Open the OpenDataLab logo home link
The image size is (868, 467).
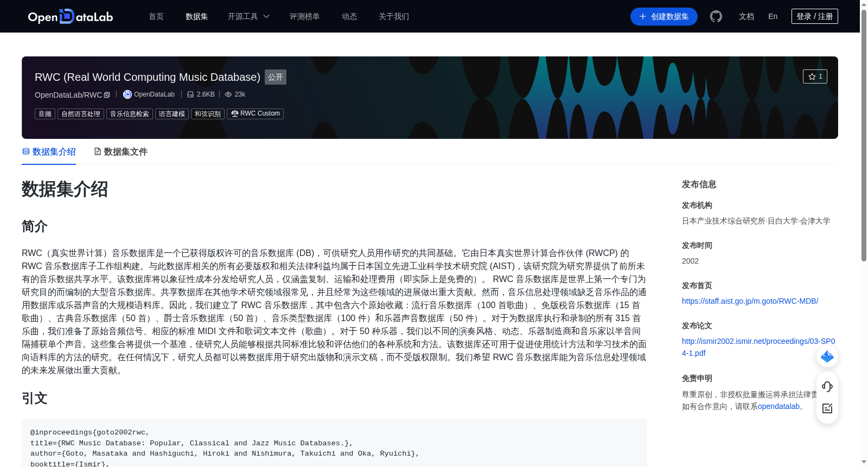(x=71, y=16)
